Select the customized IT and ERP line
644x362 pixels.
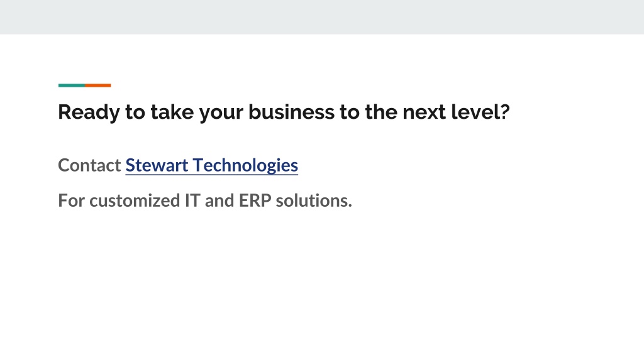point(205,200)
